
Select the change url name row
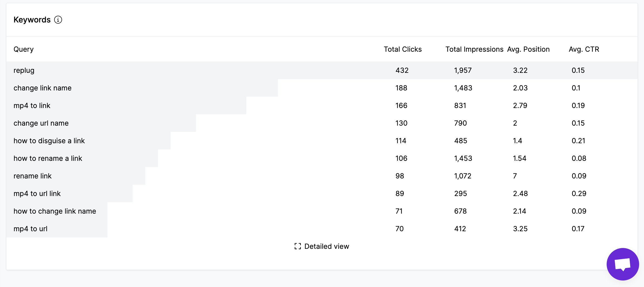click(x=41, y=123)
